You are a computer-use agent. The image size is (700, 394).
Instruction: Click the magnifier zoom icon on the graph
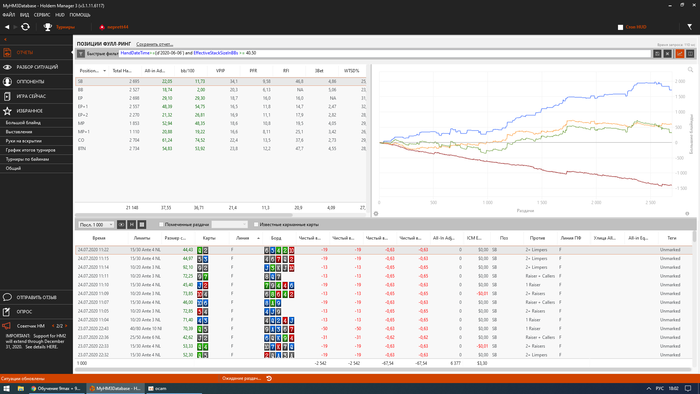point(690,70)
